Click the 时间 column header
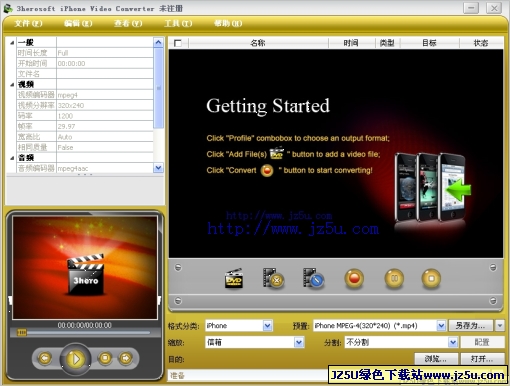 point(351,43)
